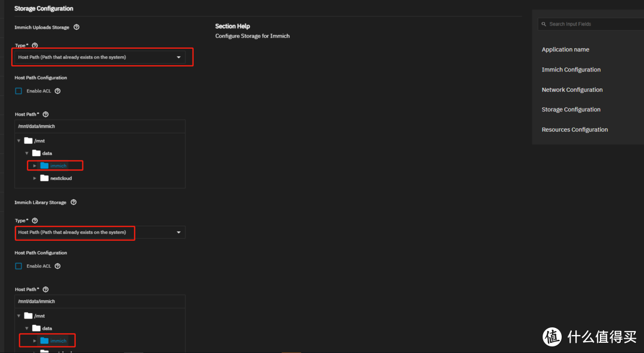Enable ACL for Library Storage
The height and width of the screenshot is (353, 644).
pos(18,267)
